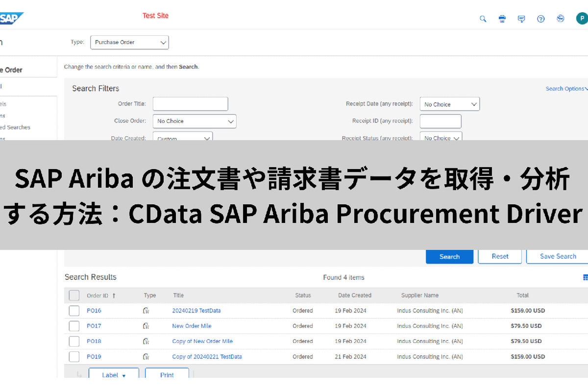Image resolution: width=588 pixels, height=392 pixels.
Task: Click the Found 4 items text
Action: click(343, 277)
